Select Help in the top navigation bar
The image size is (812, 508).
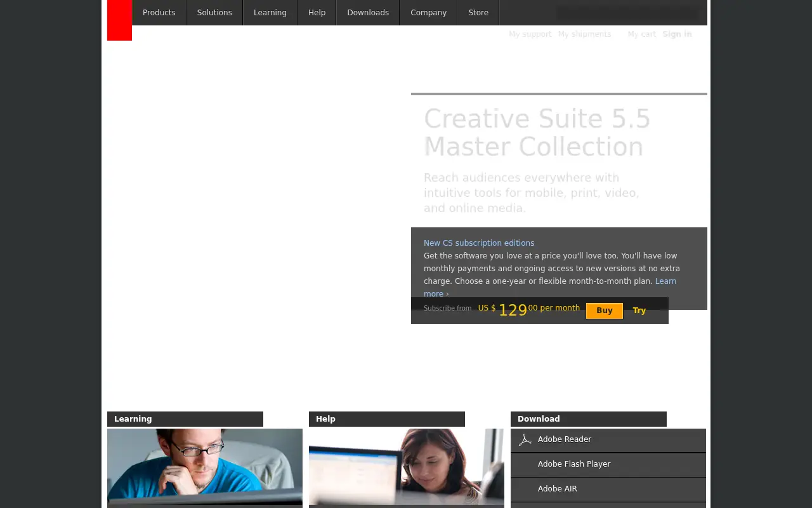[x=317, y=13]
